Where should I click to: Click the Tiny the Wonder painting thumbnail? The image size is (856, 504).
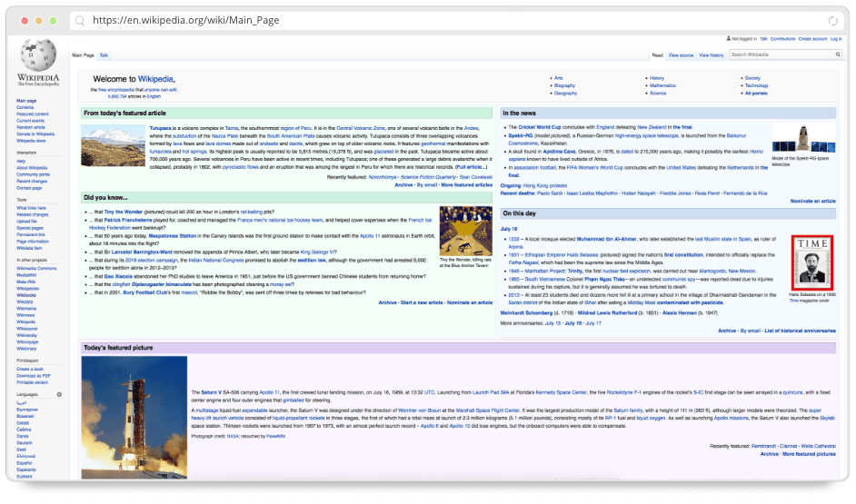pos(465,232)
